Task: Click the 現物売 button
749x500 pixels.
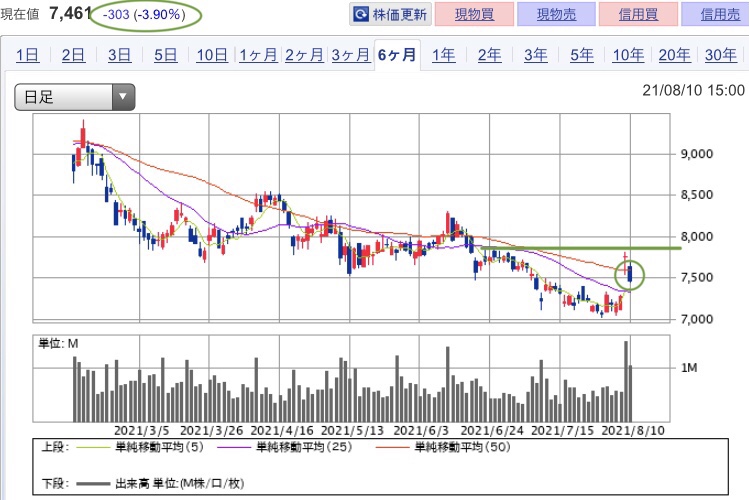Action: pos(556,14)
